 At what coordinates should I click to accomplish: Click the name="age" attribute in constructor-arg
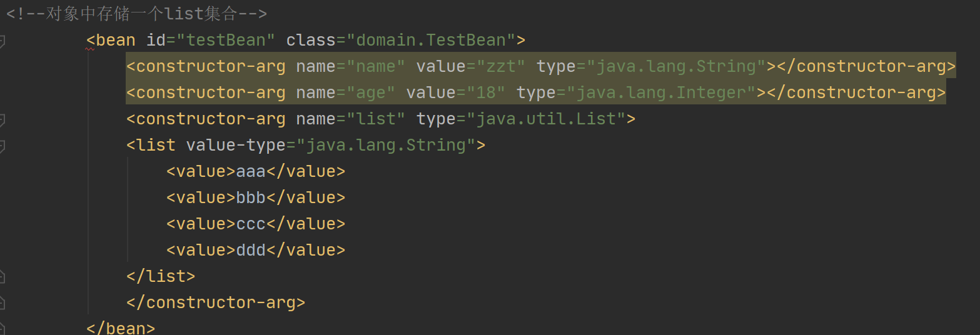(346, 93)
